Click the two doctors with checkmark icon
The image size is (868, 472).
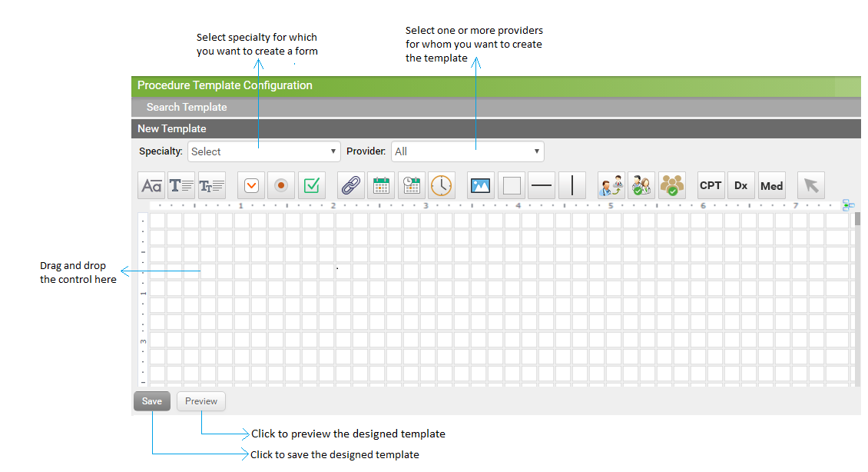(641, 185)
